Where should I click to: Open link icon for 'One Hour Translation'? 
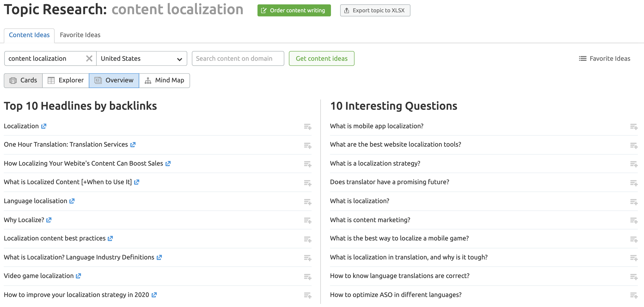coord(133,145)
